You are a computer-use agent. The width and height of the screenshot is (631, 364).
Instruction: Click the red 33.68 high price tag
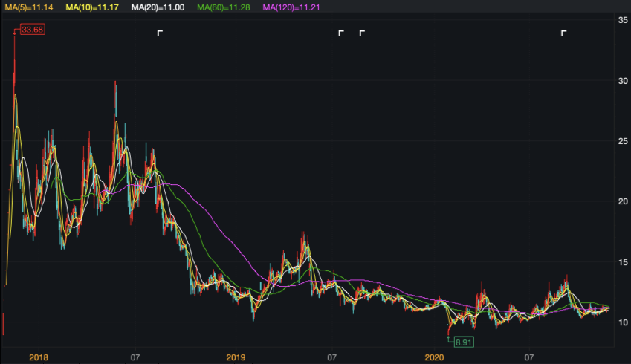(33, 30)
